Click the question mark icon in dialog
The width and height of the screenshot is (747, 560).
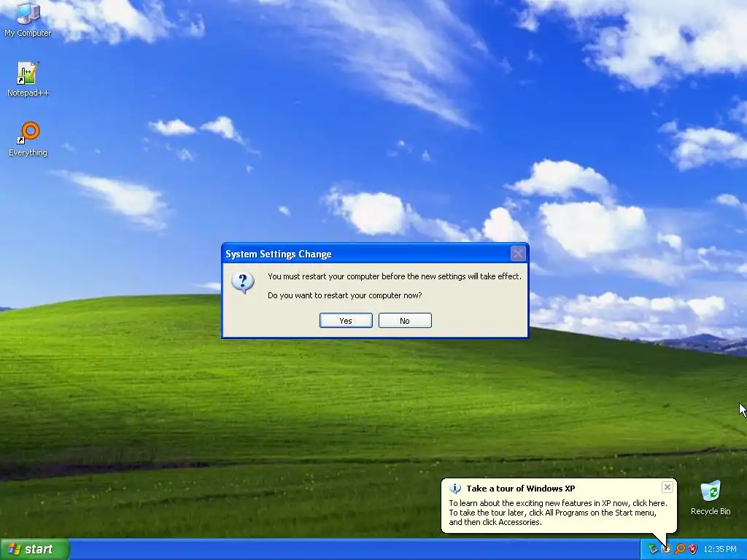click(x=243, y=282)
